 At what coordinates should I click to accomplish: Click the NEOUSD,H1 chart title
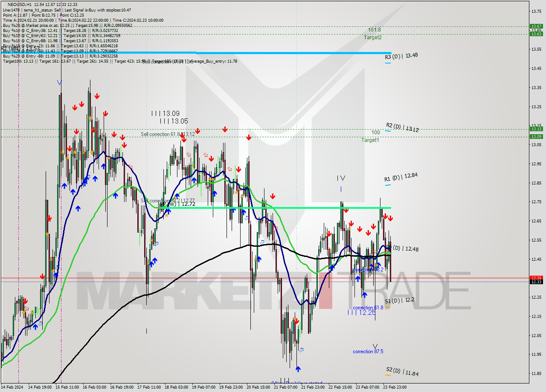click(19, 4)
